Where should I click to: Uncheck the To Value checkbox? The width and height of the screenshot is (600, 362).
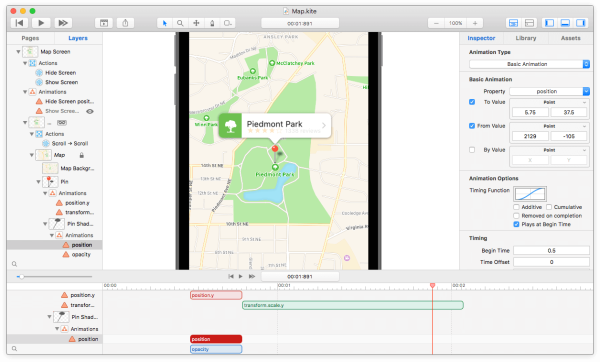(x=472, y=102)
